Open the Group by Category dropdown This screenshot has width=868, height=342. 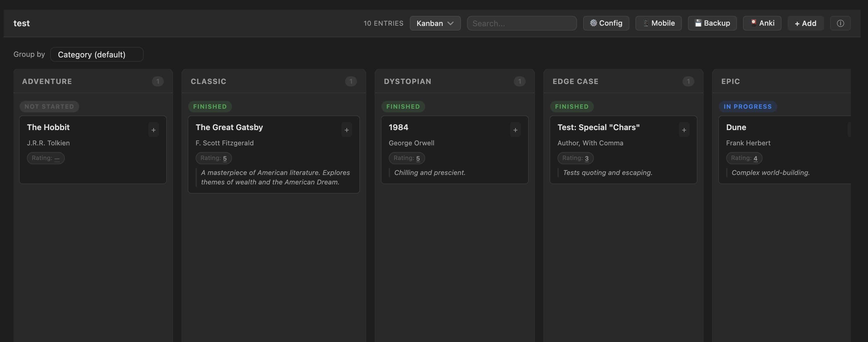click(97, 55)
